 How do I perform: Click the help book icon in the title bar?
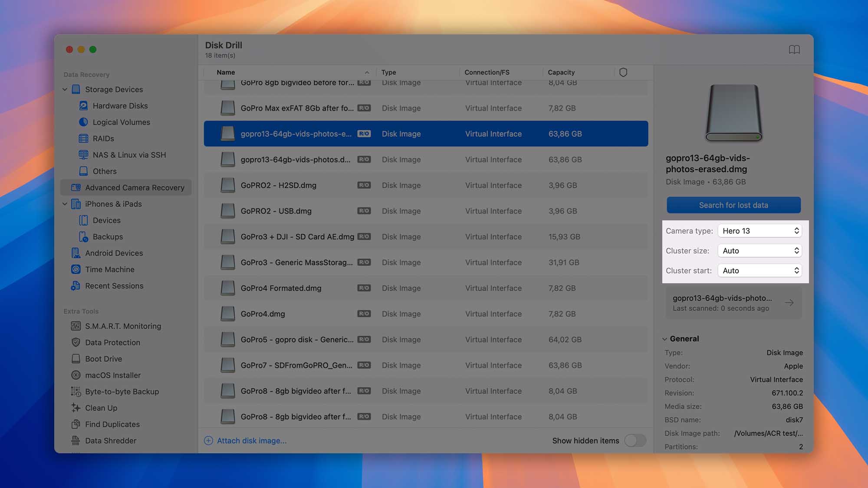click(794, 49)
